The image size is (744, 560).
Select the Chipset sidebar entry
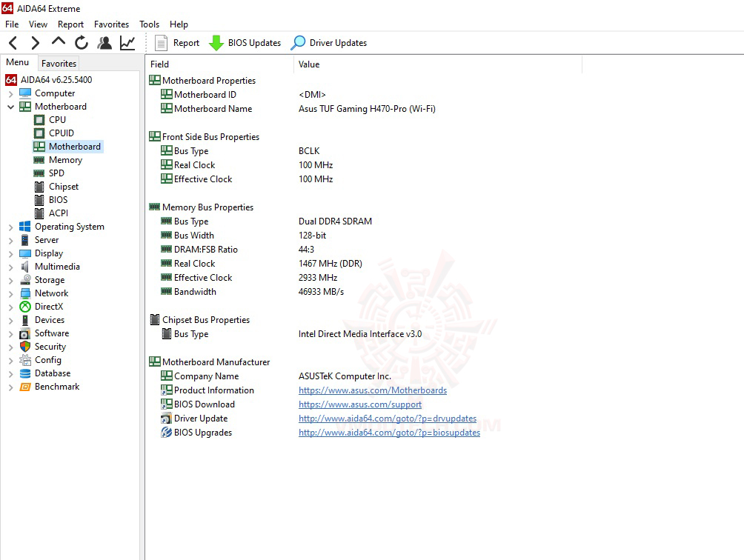62,186
